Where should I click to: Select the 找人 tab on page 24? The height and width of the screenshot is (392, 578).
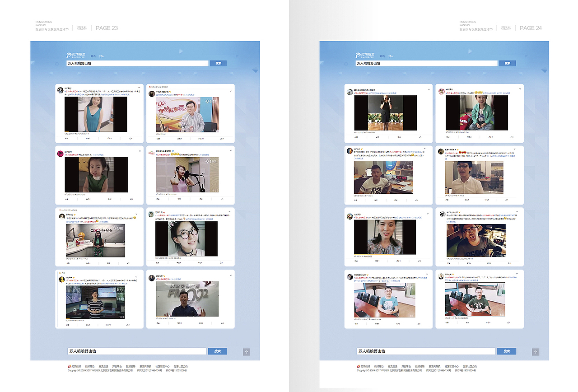391,56
